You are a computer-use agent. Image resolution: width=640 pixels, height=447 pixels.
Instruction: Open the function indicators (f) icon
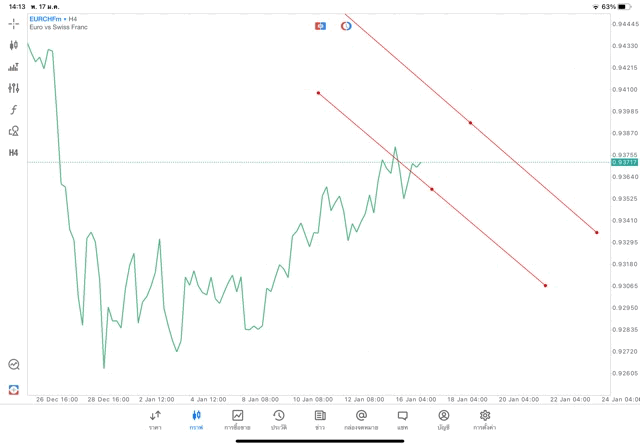(x=14, y=110)
